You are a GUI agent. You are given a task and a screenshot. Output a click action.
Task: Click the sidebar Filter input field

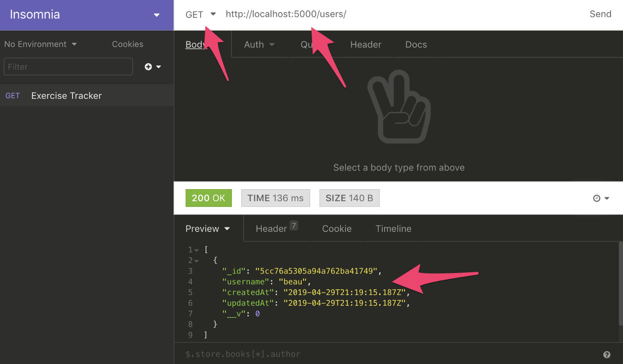tap(68, 67)
